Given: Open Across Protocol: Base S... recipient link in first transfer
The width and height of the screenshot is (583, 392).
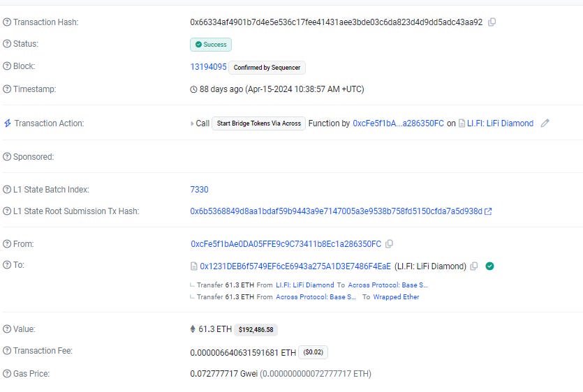Looking at the screenshot, I should pos(388,285).
